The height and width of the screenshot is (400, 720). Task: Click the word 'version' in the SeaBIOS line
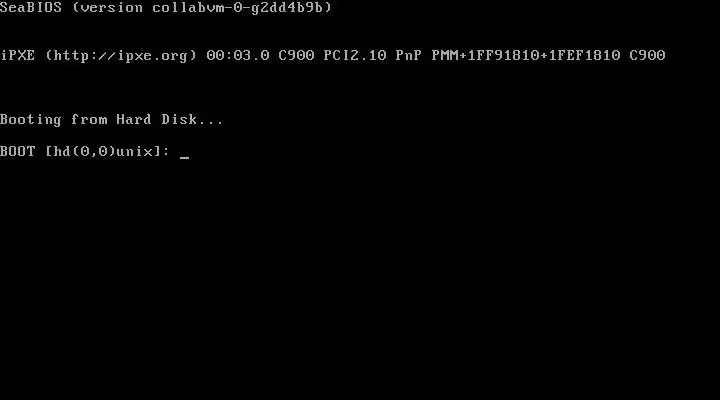112,8
